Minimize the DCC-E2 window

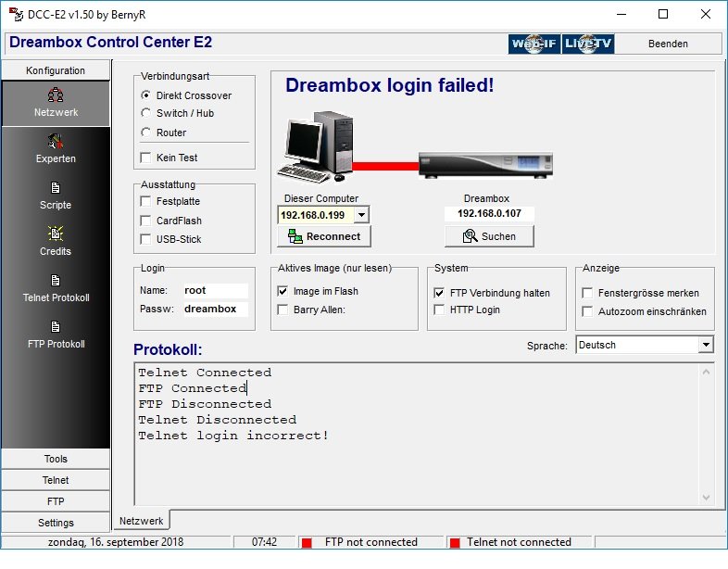pos(621,15)
